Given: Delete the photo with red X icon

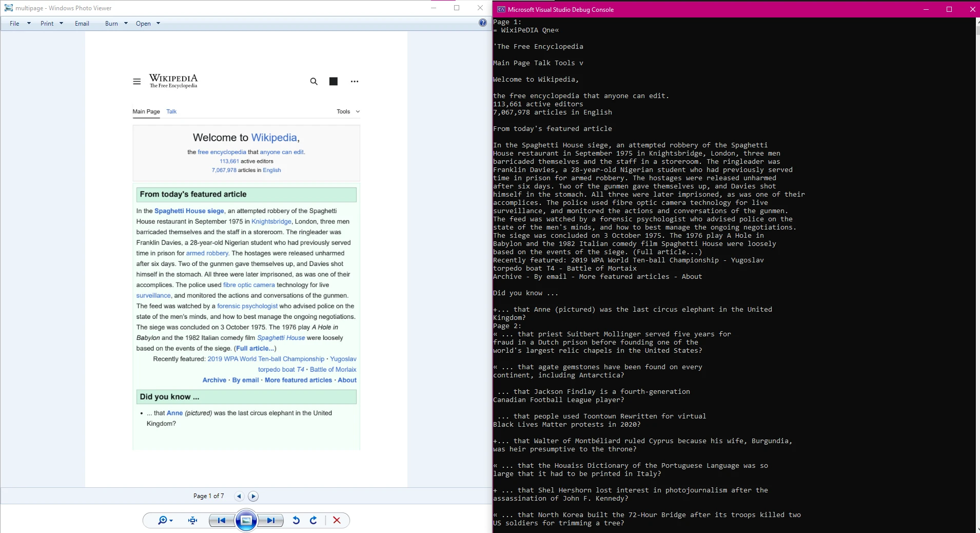Looking at the screenshot, I should coord(337,520).
